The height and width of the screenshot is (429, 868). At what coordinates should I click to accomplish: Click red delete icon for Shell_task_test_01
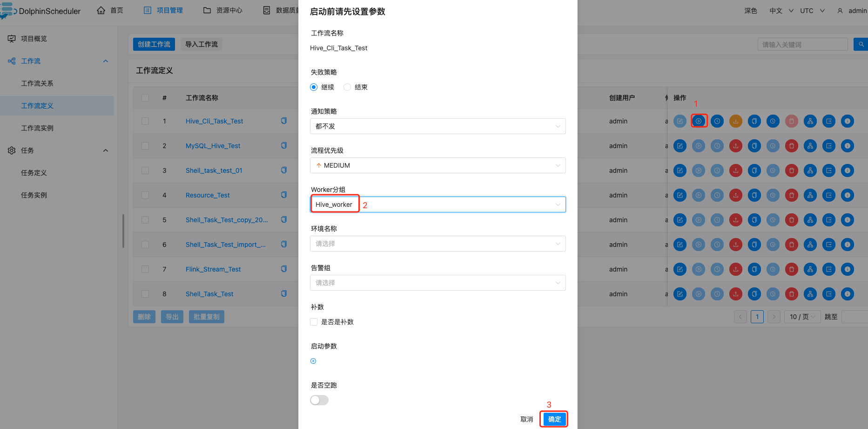(x=792, y=170)
